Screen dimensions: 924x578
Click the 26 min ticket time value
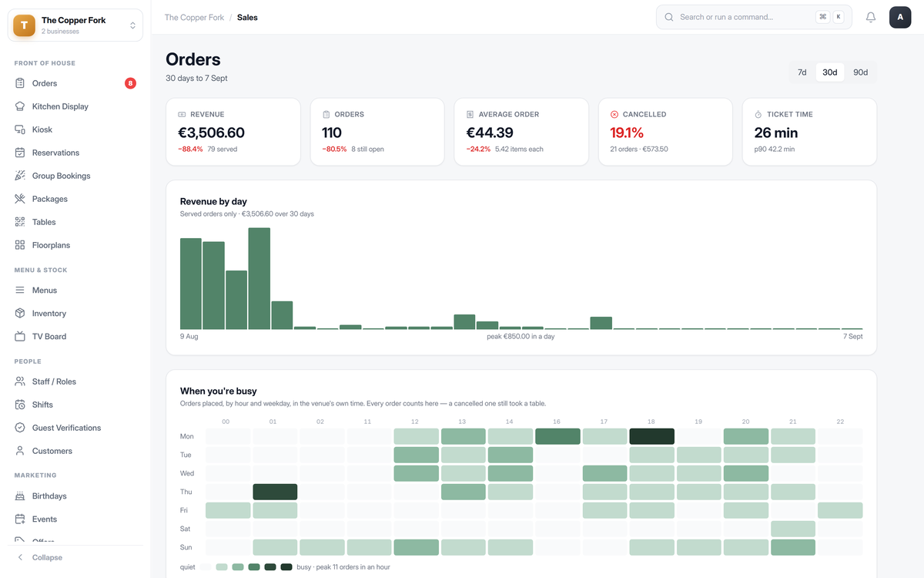[776, 133]
